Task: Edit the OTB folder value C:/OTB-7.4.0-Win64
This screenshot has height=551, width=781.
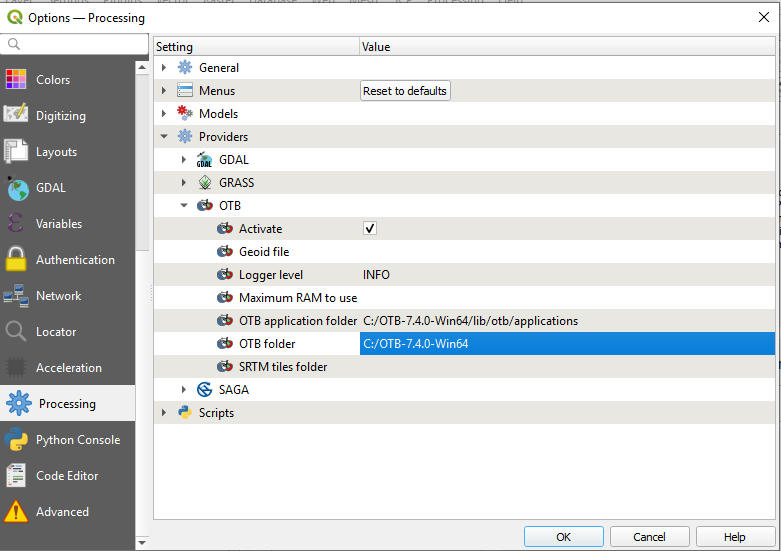Action: (x=567, y=343)
